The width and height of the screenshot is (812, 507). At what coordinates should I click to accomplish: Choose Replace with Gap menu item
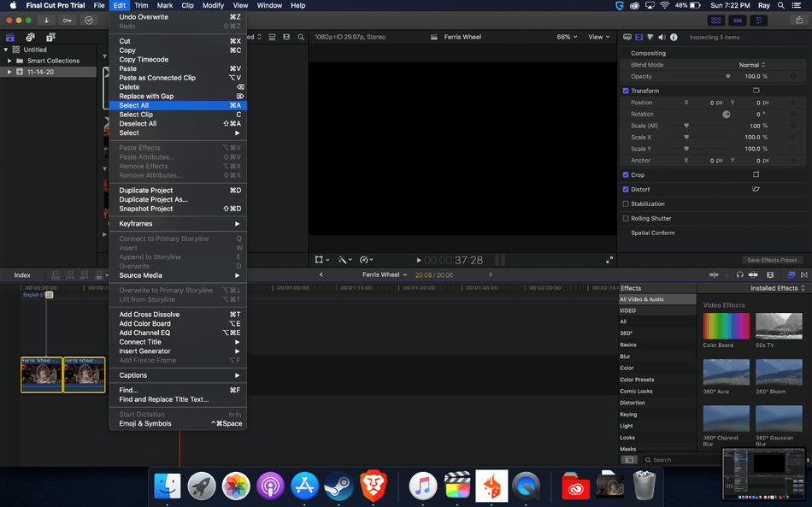pos(178,96)
